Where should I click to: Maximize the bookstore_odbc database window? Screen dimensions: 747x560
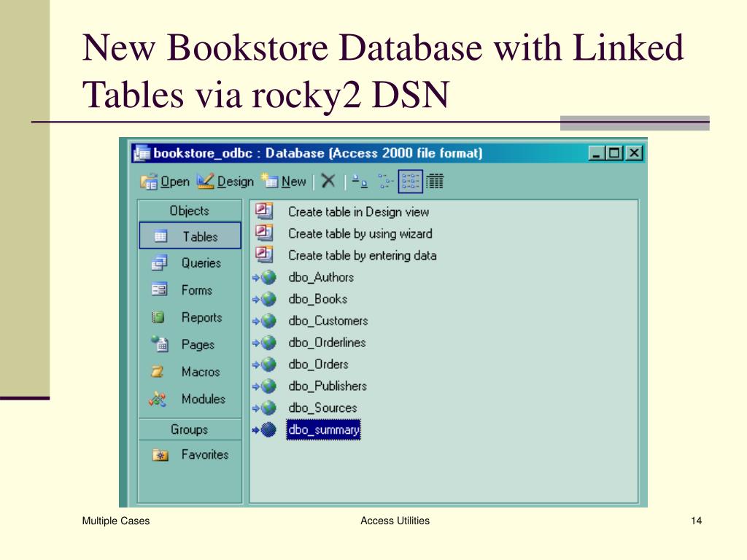coord(614,153)
